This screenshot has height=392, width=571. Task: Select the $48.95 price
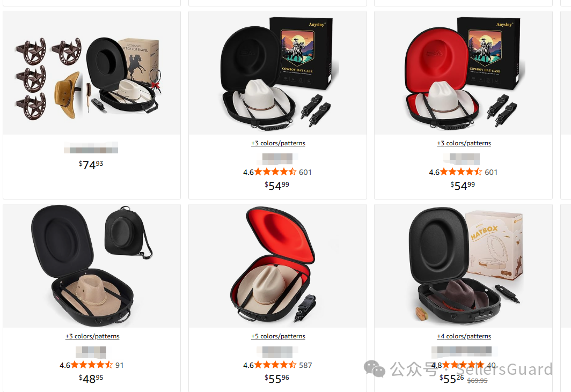tap(91, 379)
